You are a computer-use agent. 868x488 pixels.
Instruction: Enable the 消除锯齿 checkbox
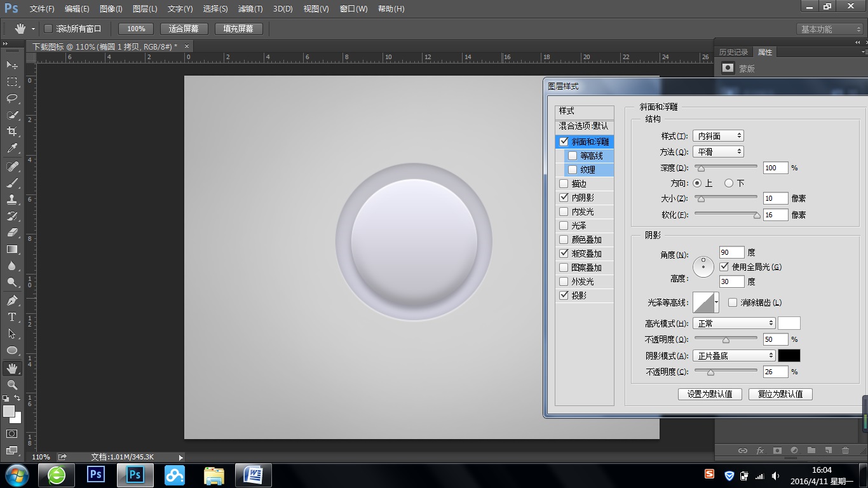[x=733, y=302]
